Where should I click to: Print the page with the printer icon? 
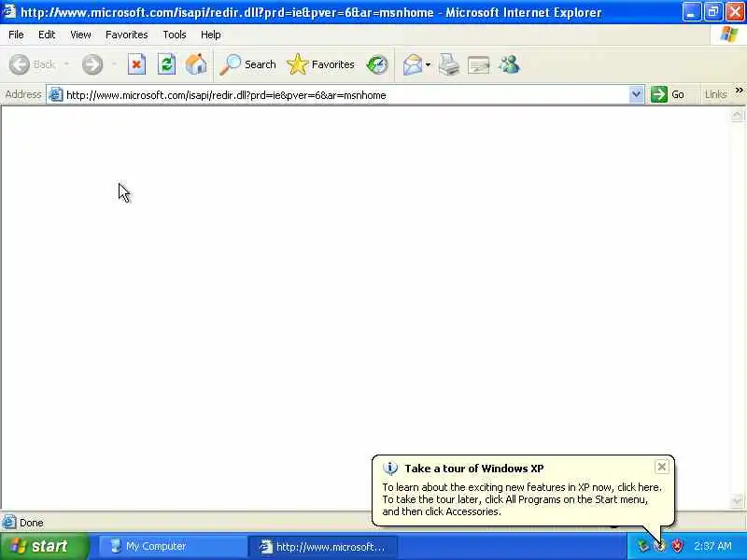[x=449, y=64]
